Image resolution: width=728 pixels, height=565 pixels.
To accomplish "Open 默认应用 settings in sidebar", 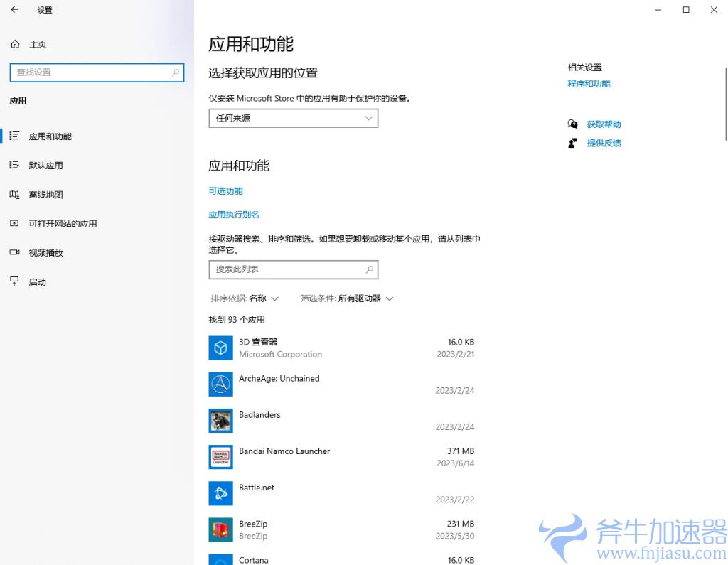I will (x=44, y=165).
